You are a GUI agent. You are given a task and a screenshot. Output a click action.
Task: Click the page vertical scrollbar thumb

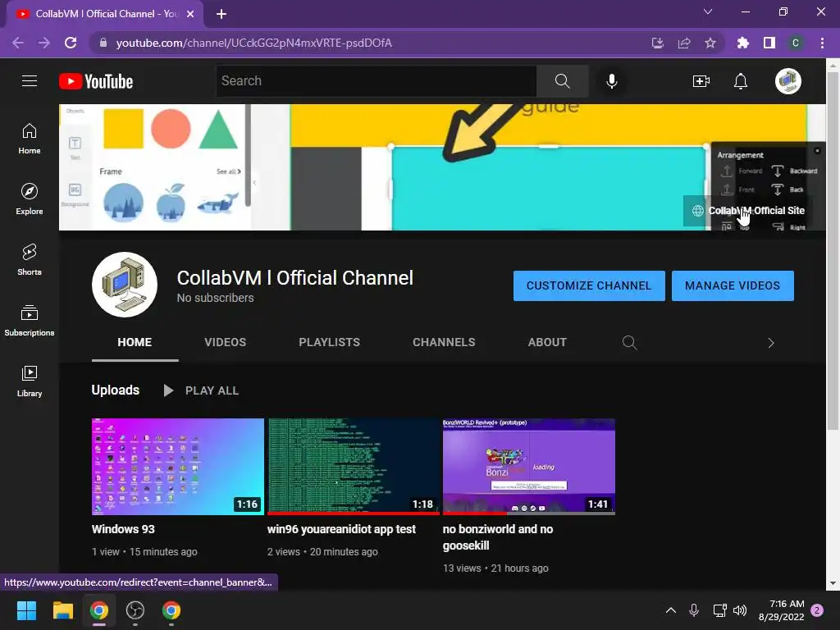(x=833, y=249)
